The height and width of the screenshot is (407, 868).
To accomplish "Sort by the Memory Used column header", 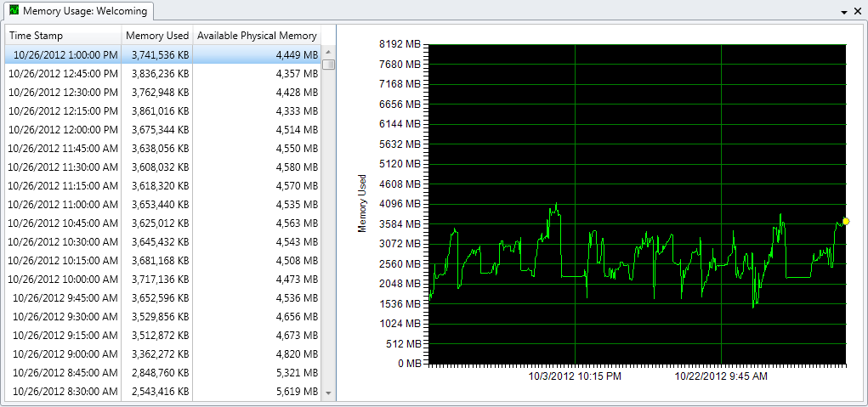I will point(156,36).
